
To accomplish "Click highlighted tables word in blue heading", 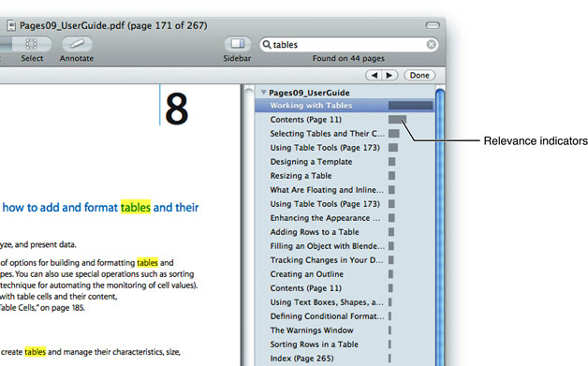I will click(136, 207).
